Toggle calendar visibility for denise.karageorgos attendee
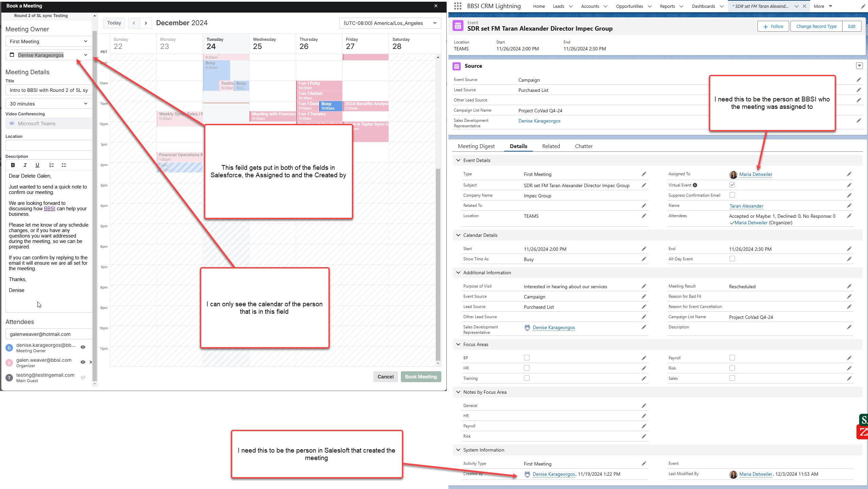The height and width of the screenshot is (489, 868). (x=83, y=347)
